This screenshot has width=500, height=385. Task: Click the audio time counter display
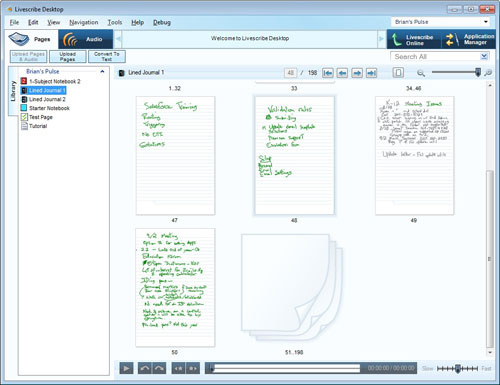pyautogui.click(x=391, y=368)
